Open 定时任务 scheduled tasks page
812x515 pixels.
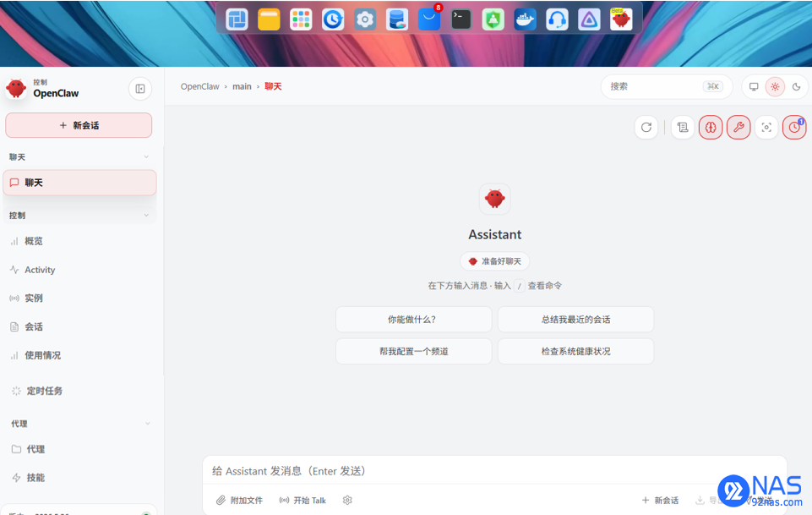click(x=79, y=392)
